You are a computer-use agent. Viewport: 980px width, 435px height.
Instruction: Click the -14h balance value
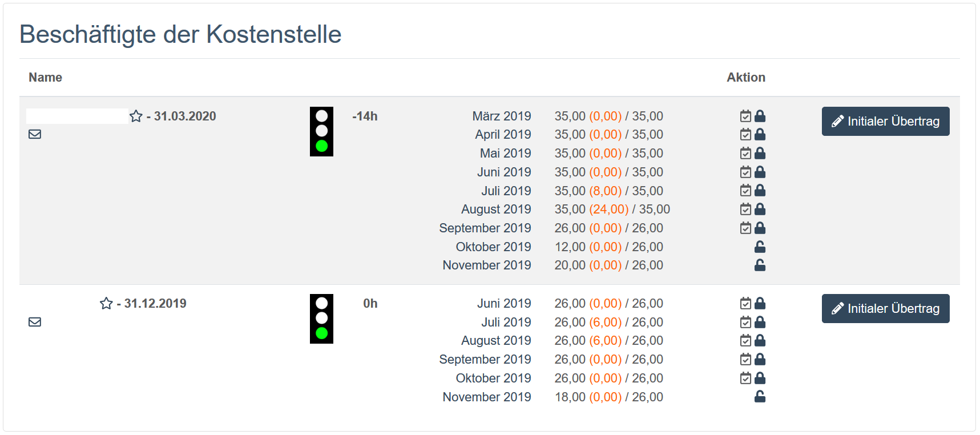(x=365, y=116)
